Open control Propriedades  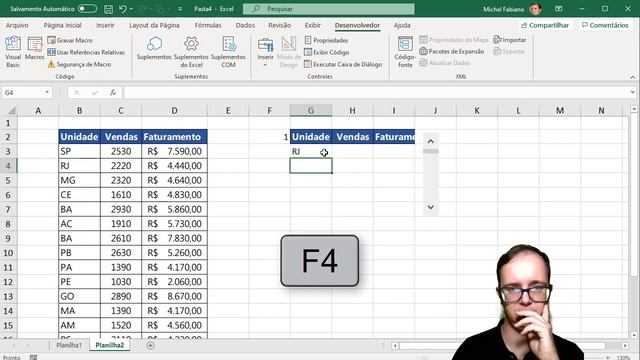(326, 40)
